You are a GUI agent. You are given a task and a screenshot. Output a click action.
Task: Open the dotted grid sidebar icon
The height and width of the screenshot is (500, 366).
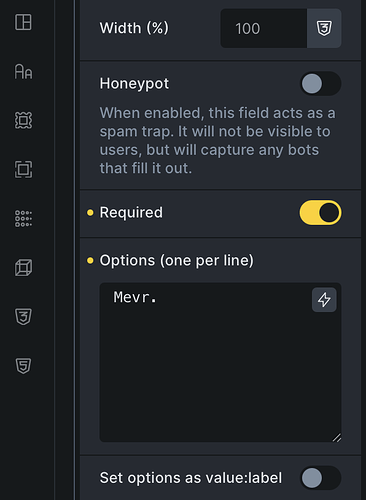pos(23,219)
